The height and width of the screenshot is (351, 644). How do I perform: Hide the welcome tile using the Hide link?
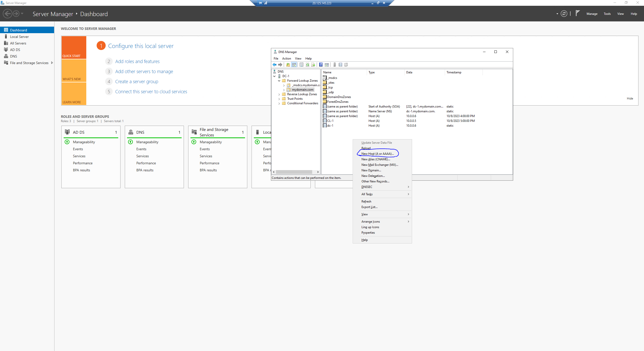click(x=630, y=98)
